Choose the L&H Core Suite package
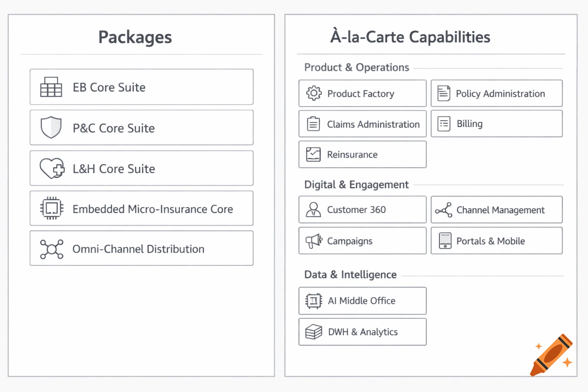Viewport: 588px width, 392px height. click(x=142, y=168)
